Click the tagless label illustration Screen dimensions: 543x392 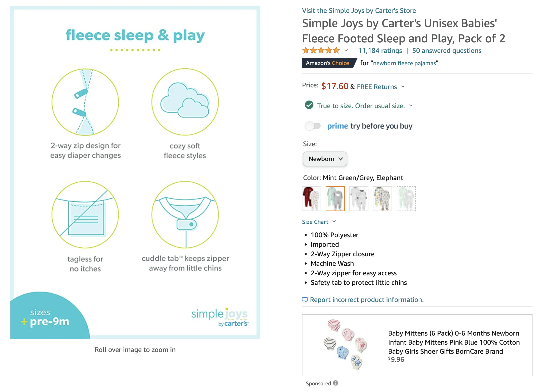pos(85,215)
